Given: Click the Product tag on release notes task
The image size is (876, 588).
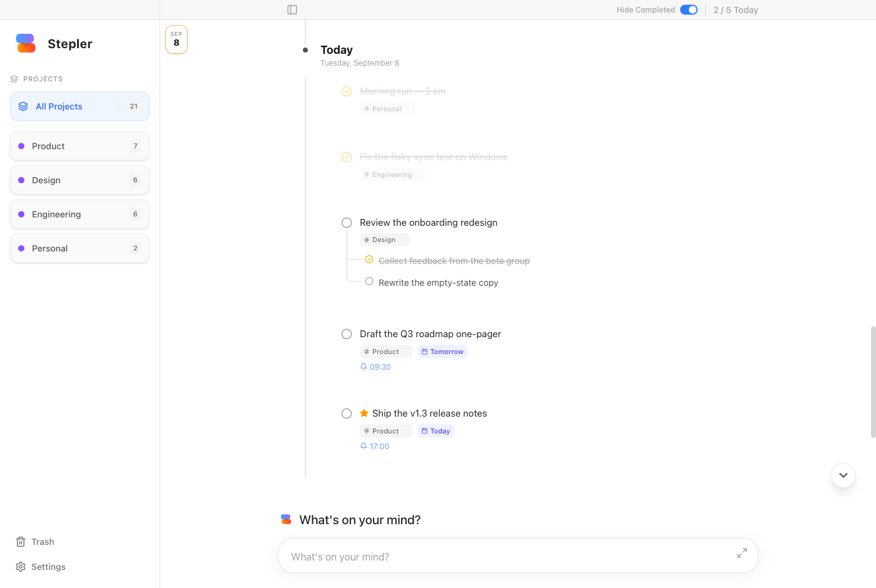Looking at the screenshot, I should pos(385,431).
